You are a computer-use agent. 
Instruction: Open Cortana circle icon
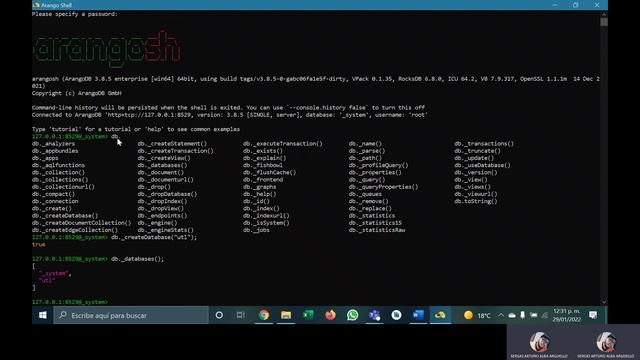(219, 315)
